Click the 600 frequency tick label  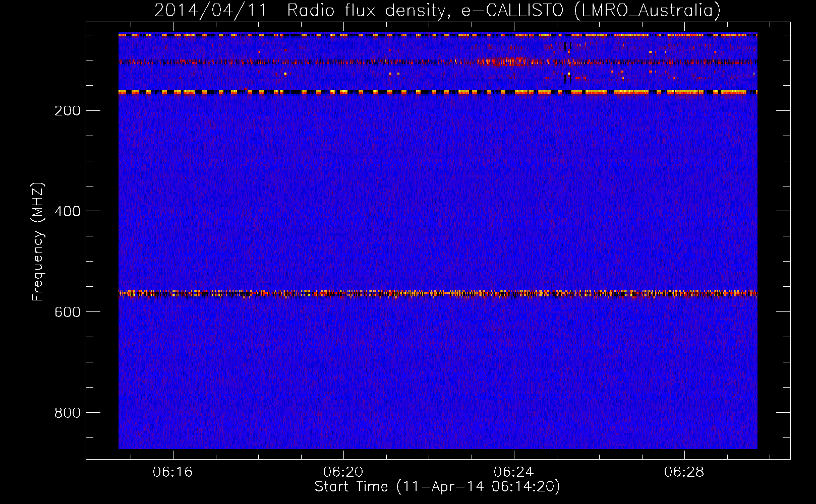click(x=68, y=312)
